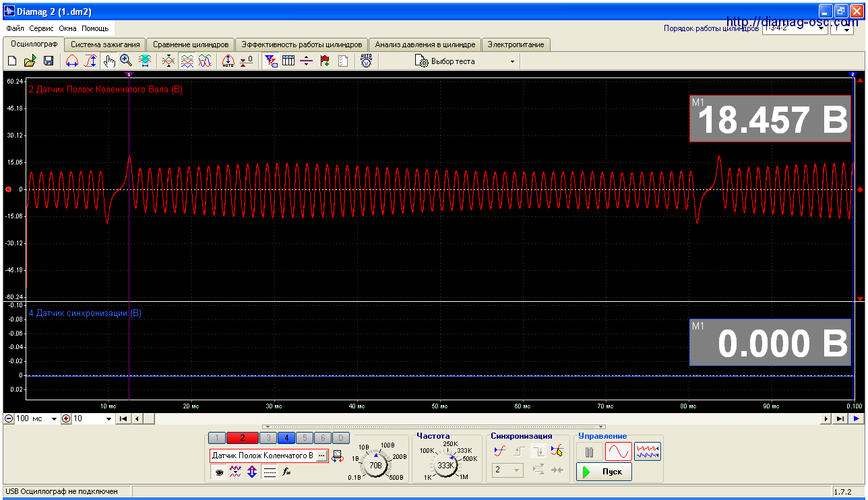Click the pause button in Управление
The image size is (868, 500).
(590, 451)
